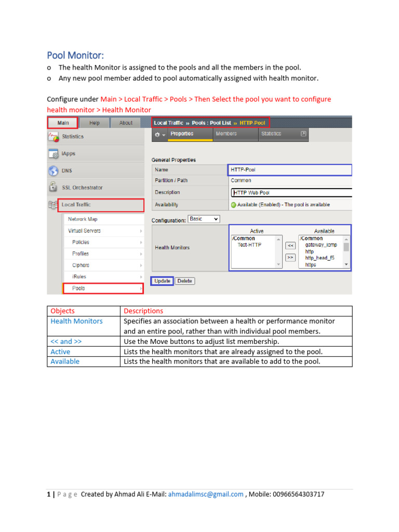This screenshot has height=532, width=399.
Task: Click the Description text field
Action: click(291, 193)
